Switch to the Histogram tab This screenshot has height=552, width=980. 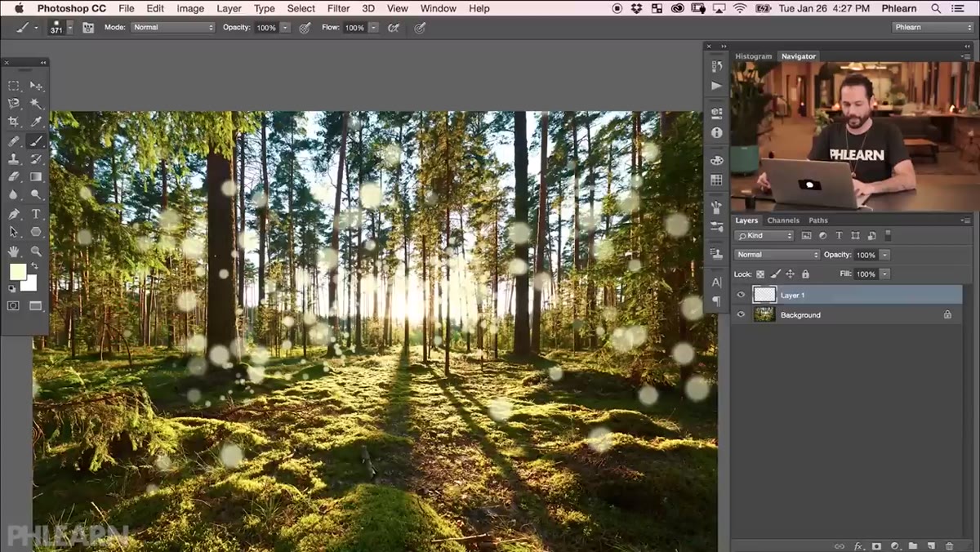753,56
